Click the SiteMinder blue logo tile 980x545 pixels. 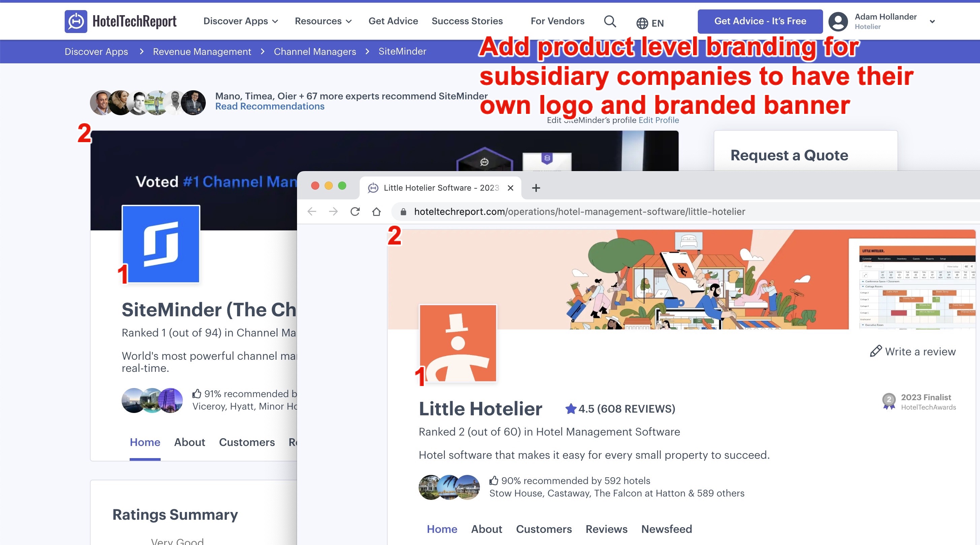click(161, 244)
